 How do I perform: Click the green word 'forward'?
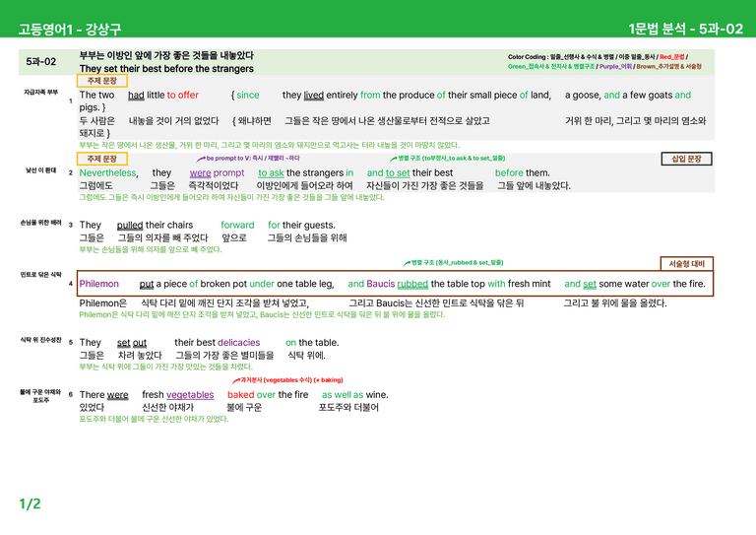pyautogui.click(x=237, y=226)
